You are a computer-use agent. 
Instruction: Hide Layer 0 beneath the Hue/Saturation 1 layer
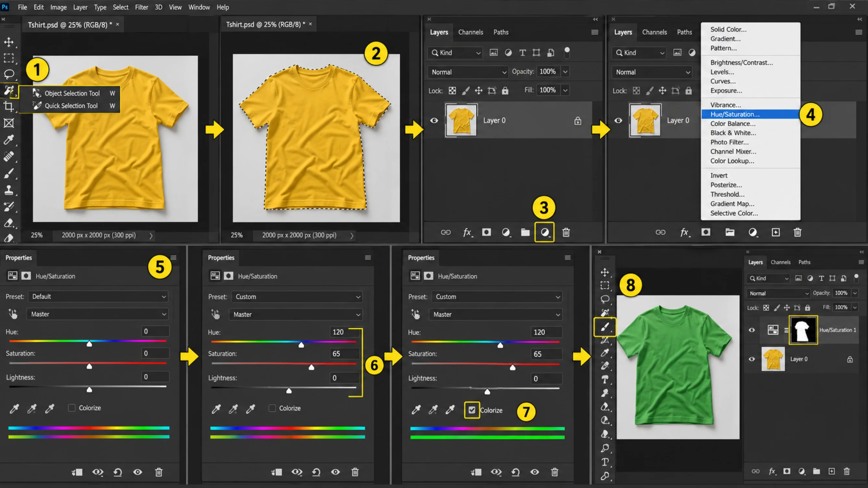point(752,359)
